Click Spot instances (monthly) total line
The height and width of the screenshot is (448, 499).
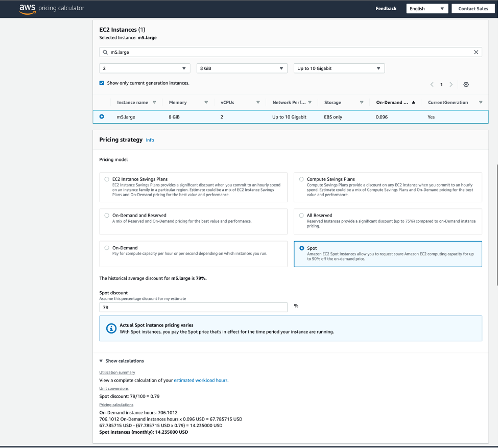[144, 432]
